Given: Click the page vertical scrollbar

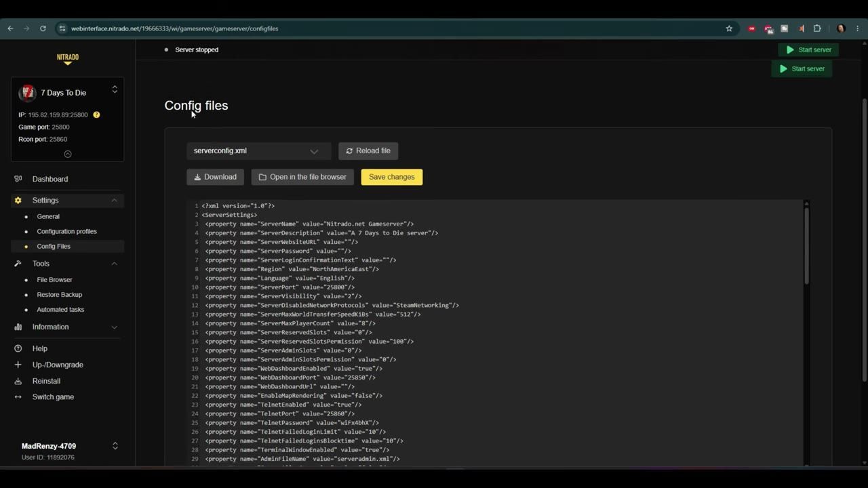Looking at the screenshot, I should tap(864, 241).
